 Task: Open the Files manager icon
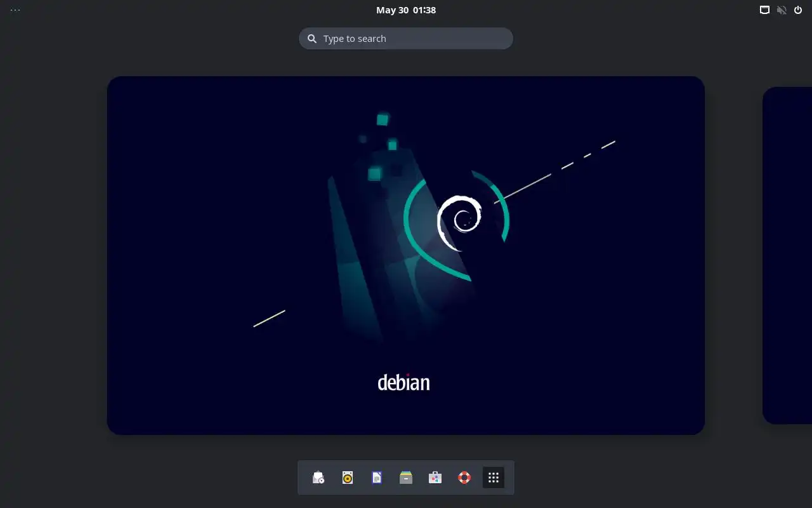click(x=406, y=478)
